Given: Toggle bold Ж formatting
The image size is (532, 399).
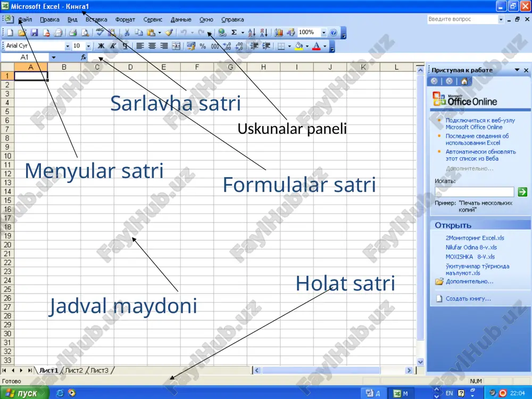Looking at the screenshot, I should pyautogui.click(x=101, y=46).
